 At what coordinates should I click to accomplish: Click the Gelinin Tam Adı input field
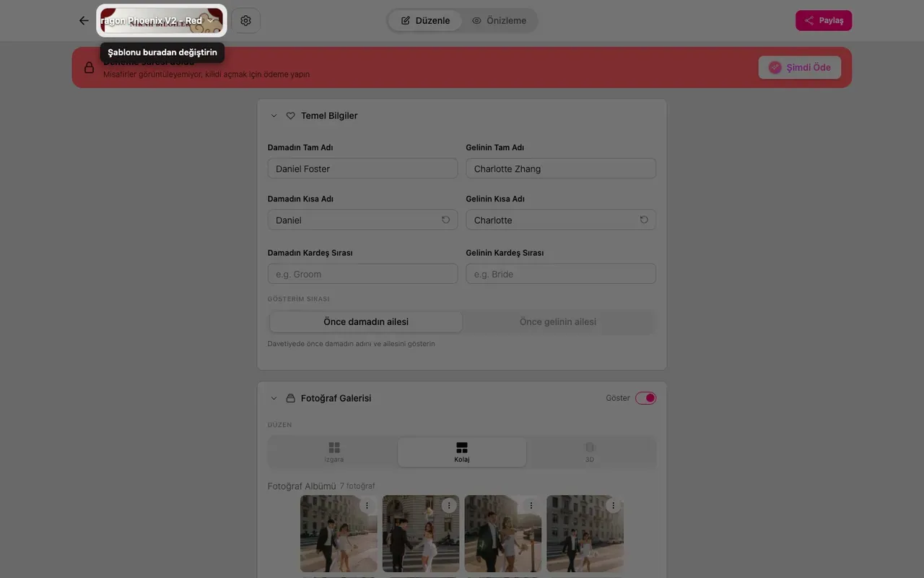click(x=561, y=168)
